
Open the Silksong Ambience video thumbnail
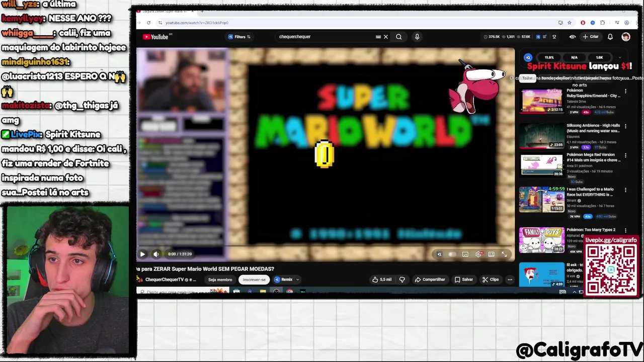pyautogui.click(x=542, y=136)
